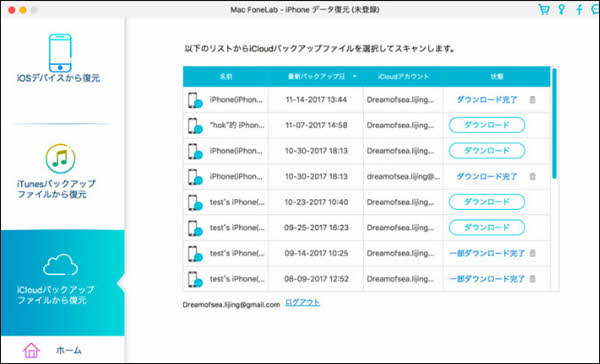This screenshot has width=600, height=364.
Task: Open the Facebook icon
Action: click(579, 9)
